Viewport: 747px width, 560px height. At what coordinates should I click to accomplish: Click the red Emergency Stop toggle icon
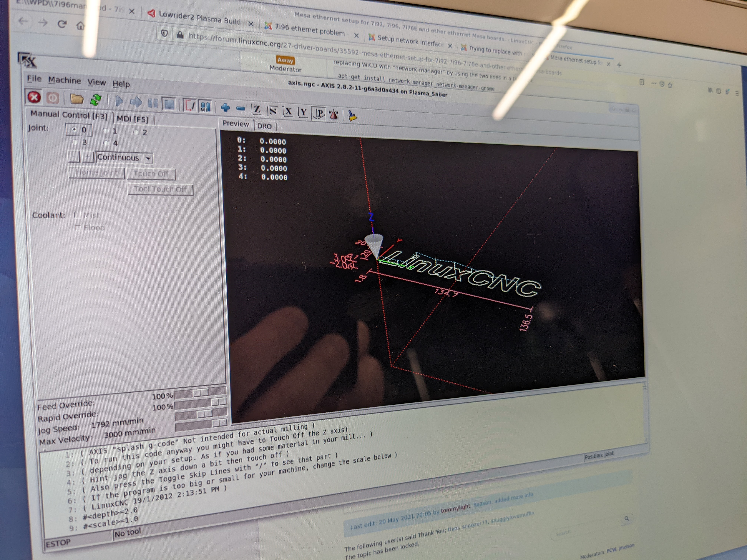34,98
